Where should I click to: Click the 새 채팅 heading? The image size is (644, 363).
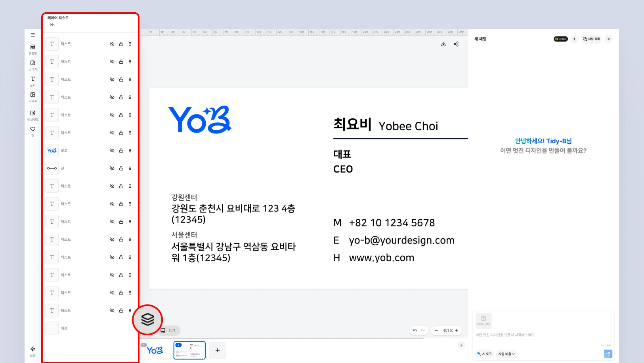click(480, 39)
